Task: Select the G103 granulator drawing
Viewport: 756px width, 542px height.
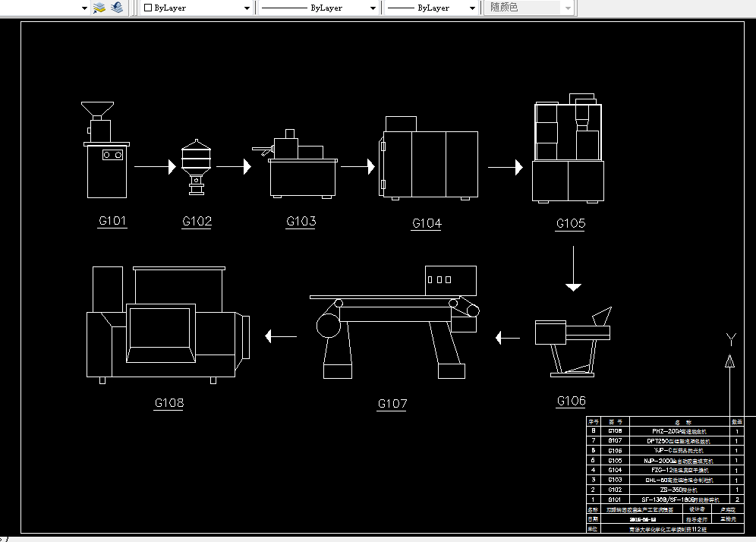Action: coord(295,163)
